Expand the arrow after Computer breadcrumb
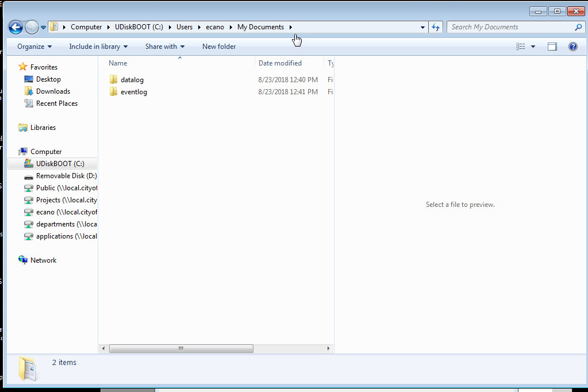This screenshot has height=392, width=588. pos(109,27)
